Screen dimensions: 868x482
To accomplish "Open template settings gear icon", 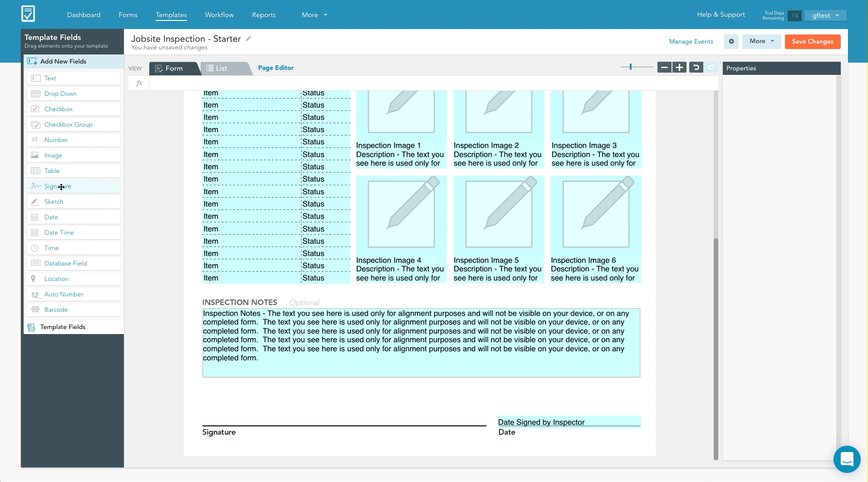I will [731, 41].
